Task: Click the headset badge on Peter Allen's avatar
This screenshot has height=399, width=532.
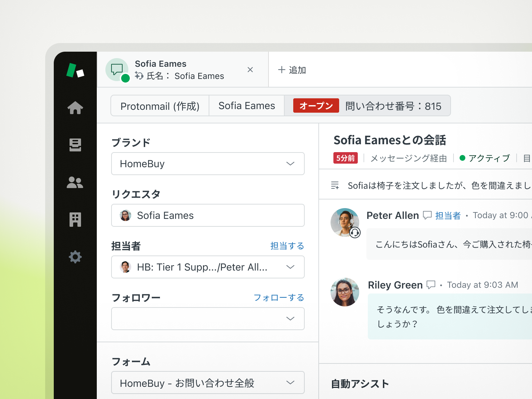Action: coord(355,233)
